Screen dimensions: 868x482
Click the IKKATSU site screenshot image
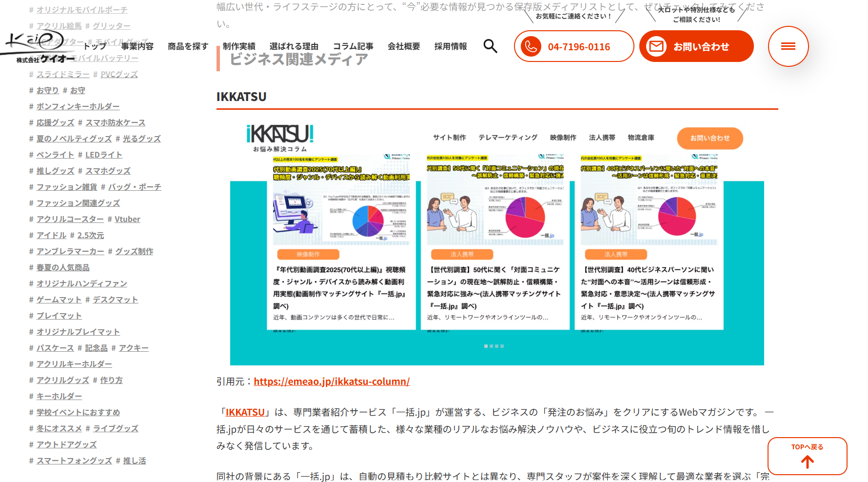497,242
